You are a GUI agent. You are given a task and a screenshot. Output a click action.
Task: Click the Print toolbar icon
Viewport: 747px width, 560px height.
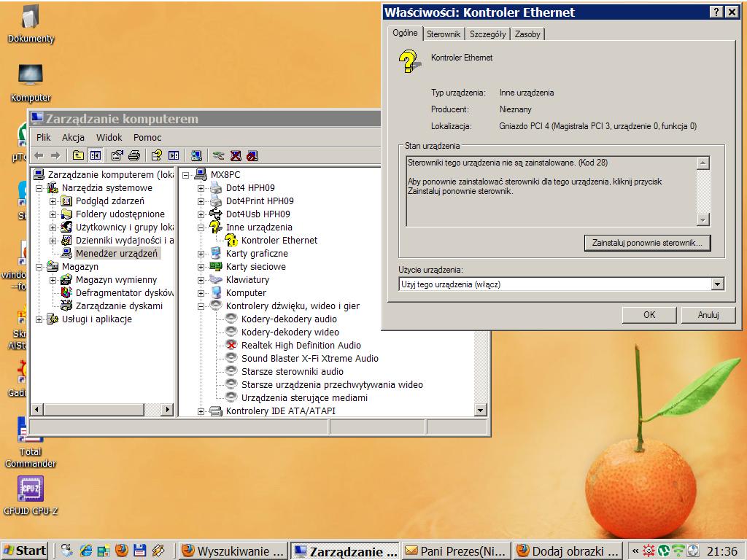point(133,155)
